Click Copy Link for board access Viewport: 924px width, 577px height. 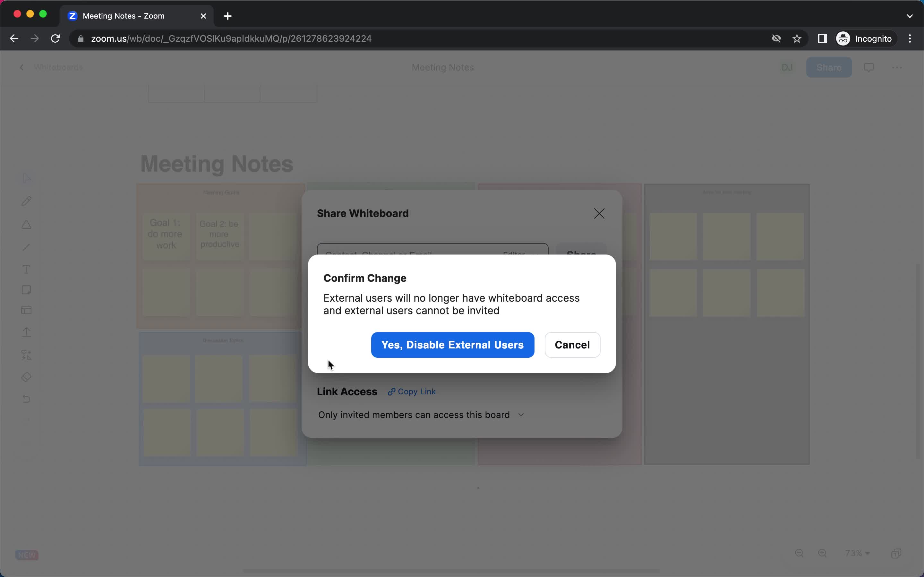click(x=411, y=391)
